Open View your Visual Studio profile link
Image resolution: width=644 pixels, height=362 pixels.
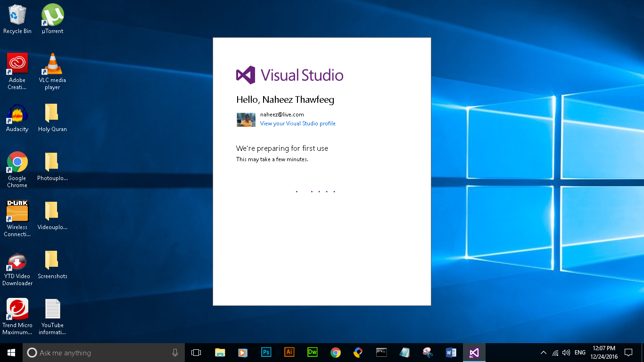click(298, 123)
